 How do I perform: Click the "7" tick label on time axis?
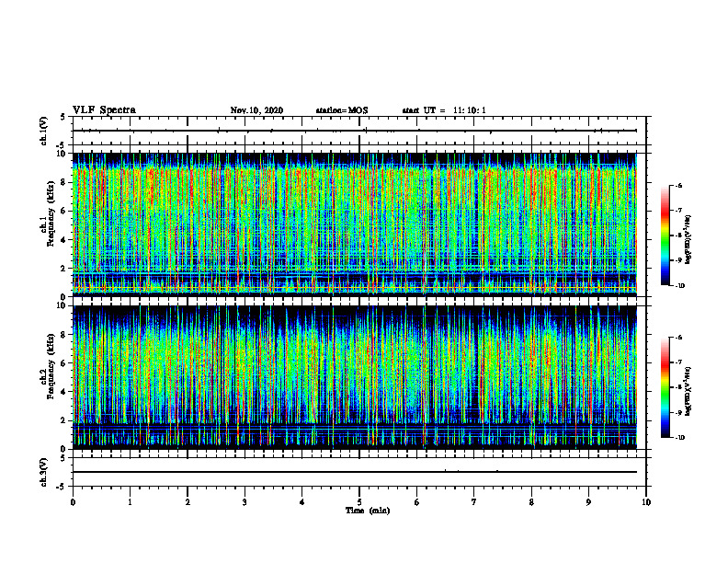[474, 502]
